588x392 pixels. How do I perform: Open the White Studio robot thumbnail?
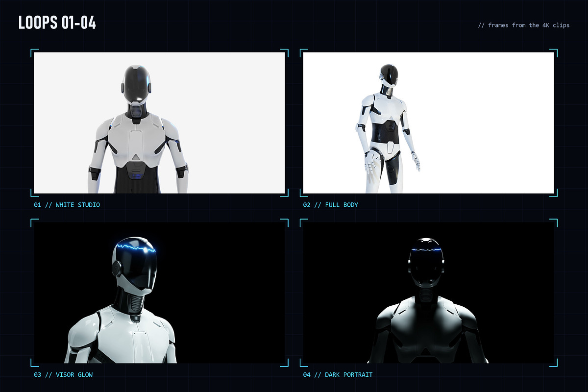pos(159,122)
